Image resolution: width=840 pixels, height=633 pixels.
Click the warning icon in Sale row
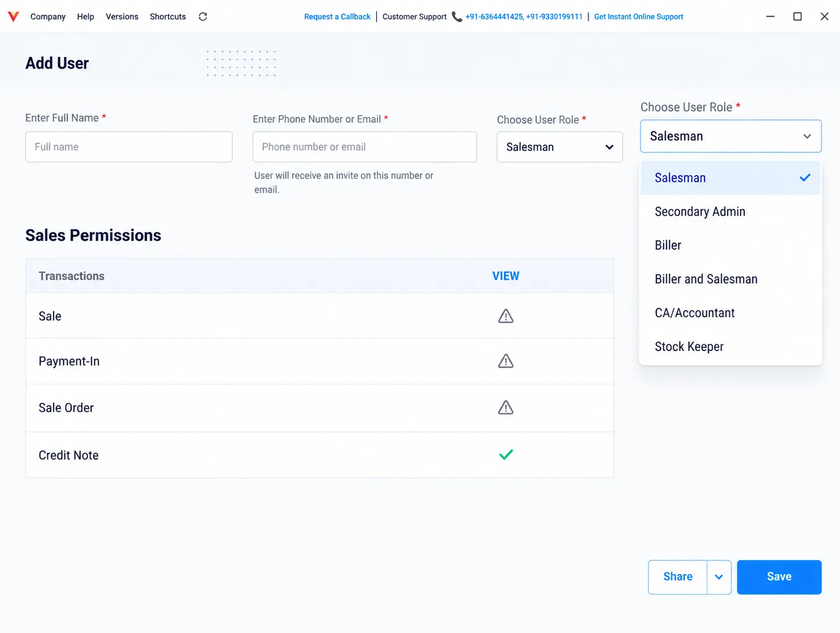pyautogui.click(x=506, y=316)
